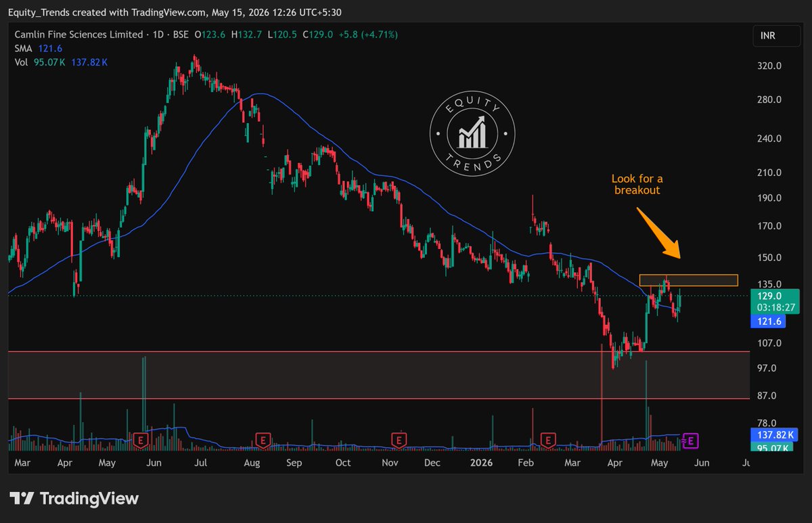Click the SMA value 121.6 in the legend

click(x=51, y=48)
